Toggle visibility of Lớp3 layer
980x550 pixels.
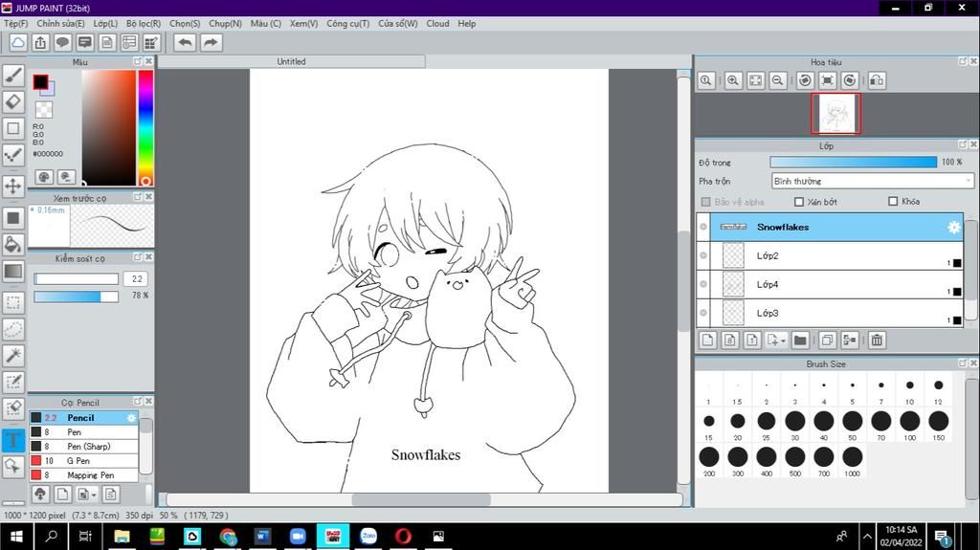coord(703,313)
